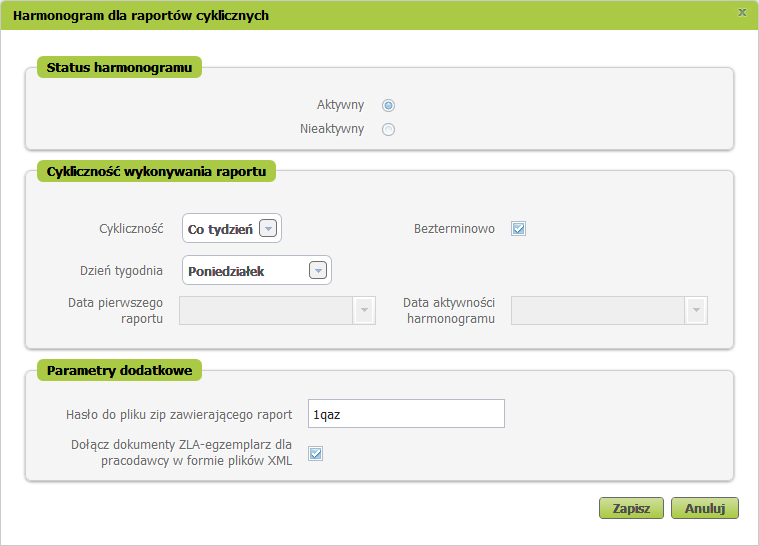
Task: Click the Parametry dodatkowe section header
Action: tap(120, 370)
